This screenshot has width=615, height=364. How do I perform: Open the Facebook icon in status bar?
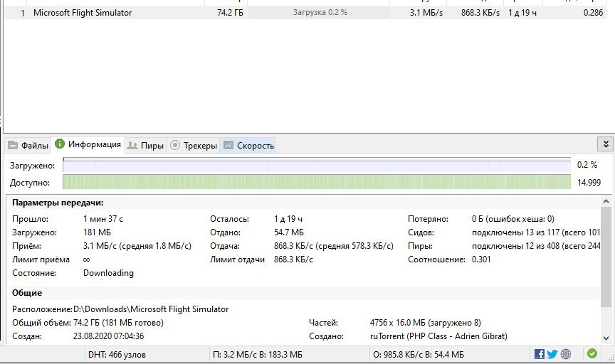click(540, 354)
